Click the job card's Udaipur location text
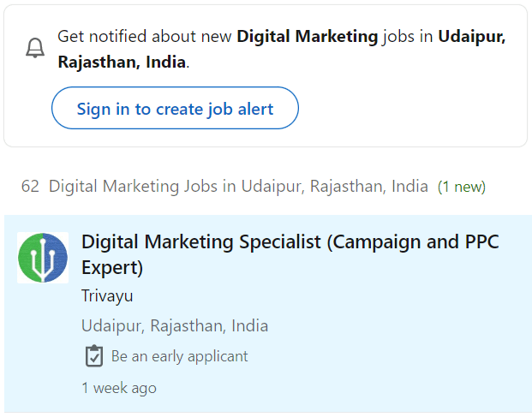532x417 pixels. 175,325
